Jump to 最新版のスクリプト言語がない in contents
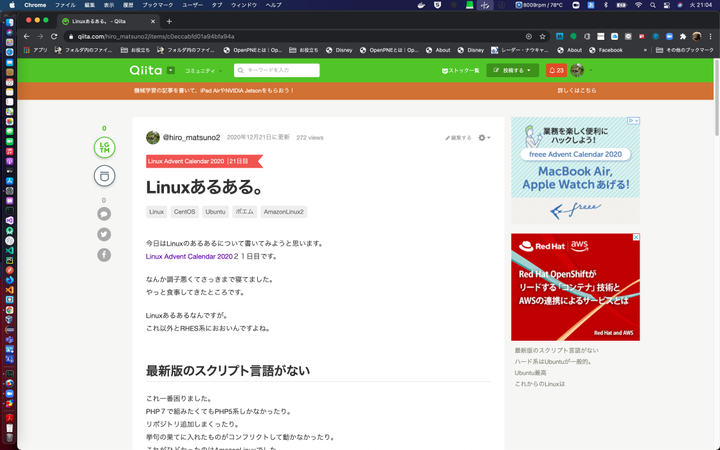This screenshot has height=450, width=720. (557, 350)
